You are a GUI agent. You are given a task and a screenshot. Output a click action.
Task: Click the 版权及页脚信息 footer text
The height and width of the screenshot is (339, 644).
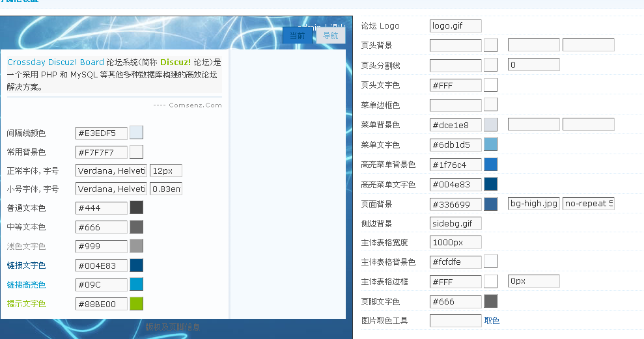tap(173, 327)
